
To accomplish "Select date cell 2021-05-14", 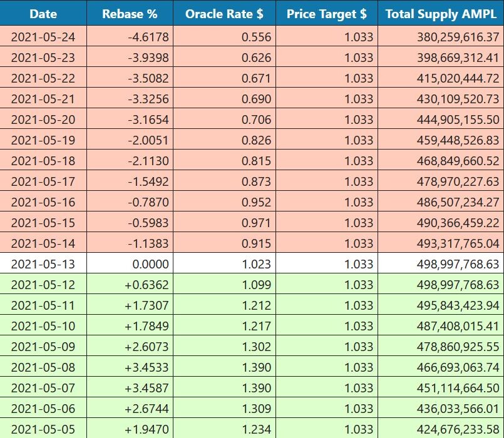I will pyautogui.click(x=43, y=243).
